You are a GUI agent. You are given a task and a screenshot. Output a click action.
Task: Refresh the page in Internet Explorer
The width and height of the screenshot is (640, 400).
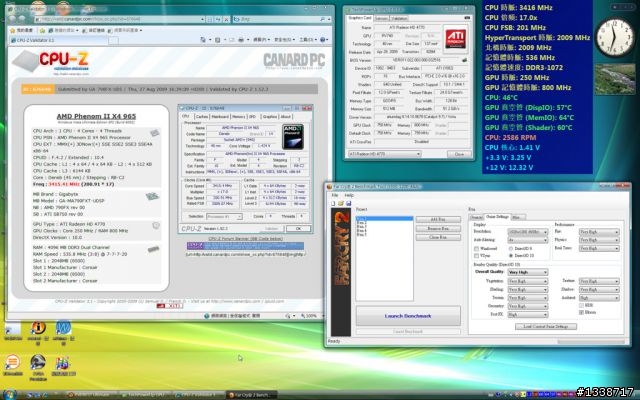pyautogui.click(x=218, y=19)
